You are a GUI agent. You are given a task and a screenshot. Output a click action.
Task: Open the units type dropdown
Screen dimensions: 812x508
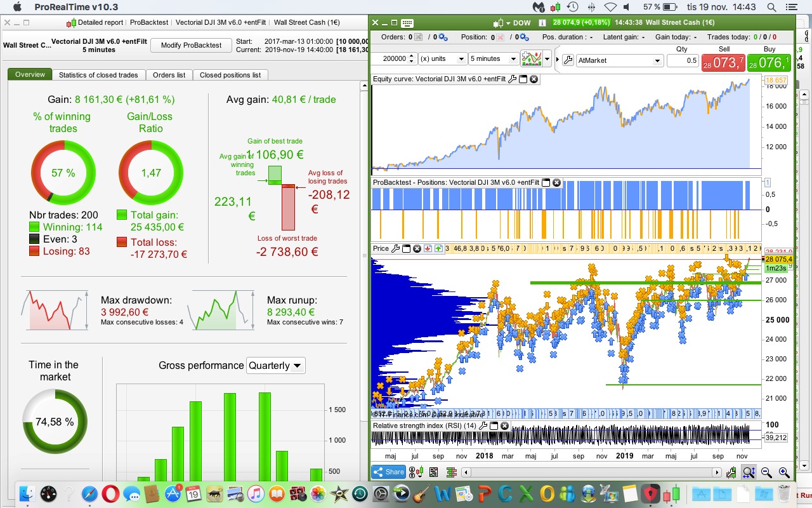click(442, 59)
